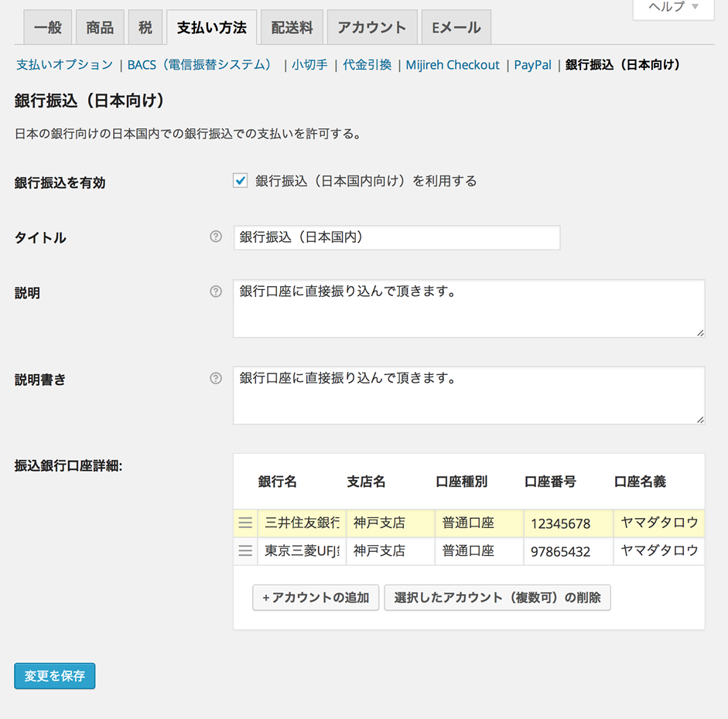Focus the 説明 textarea
728x719 pixels.
(469, 308)
